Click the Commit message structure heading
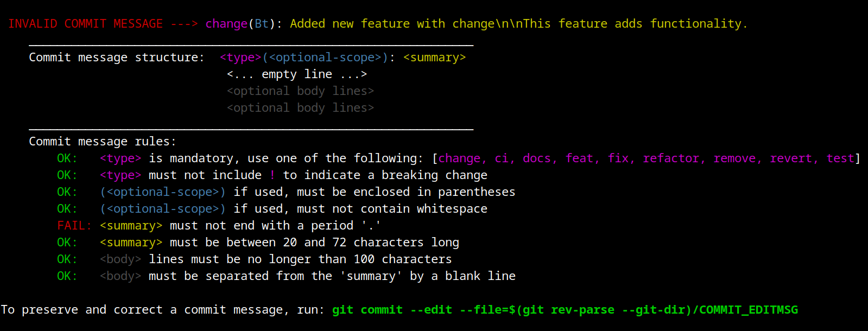Screen dimensions: 868x331 tap(117, 58)
